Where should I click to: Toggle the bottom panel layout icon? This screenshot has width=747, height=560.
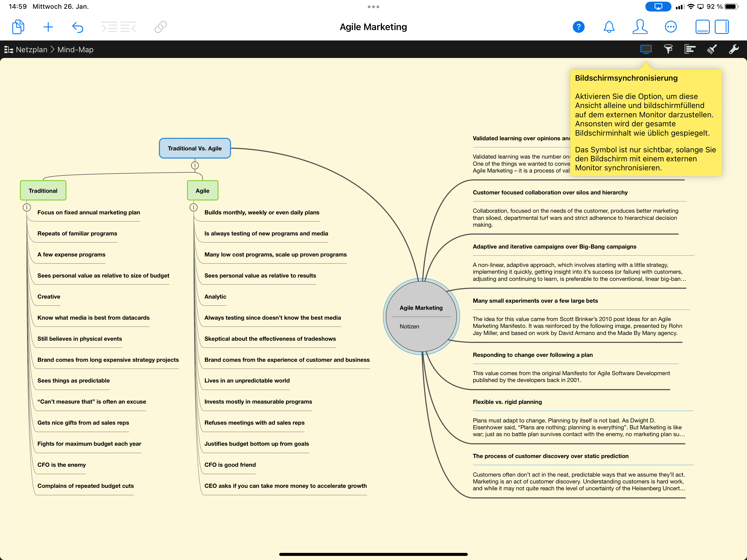click(702, 27)
